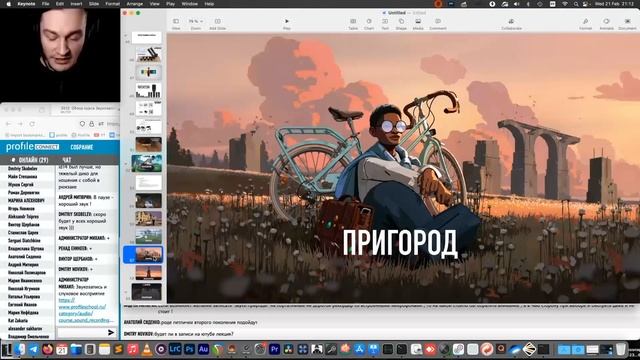The width and height of the screenshot is (640, 360).
Task: Insert a Shape from the toolbar
Action: click(x=401, y=24)
